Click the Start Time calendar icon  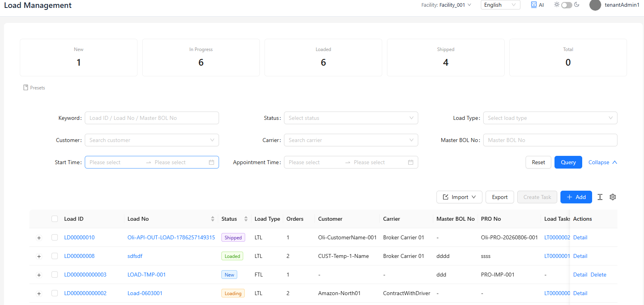(211, 162)
